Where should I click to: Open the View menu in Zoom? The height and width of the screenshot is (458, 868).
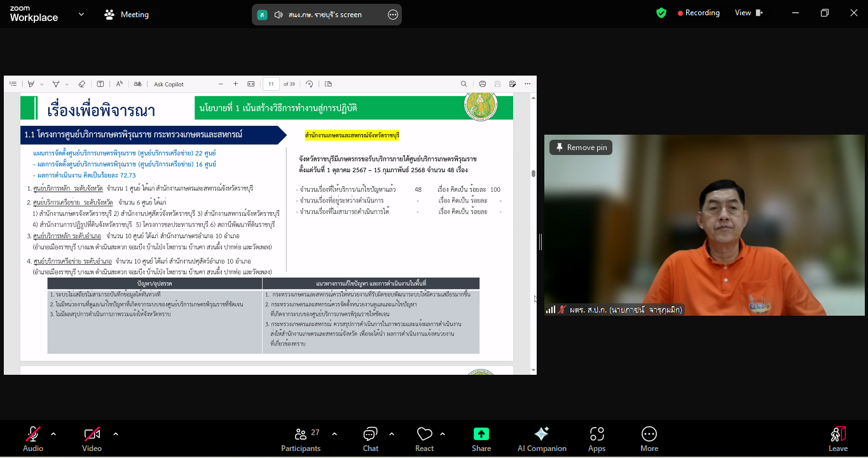pos(741,12)
